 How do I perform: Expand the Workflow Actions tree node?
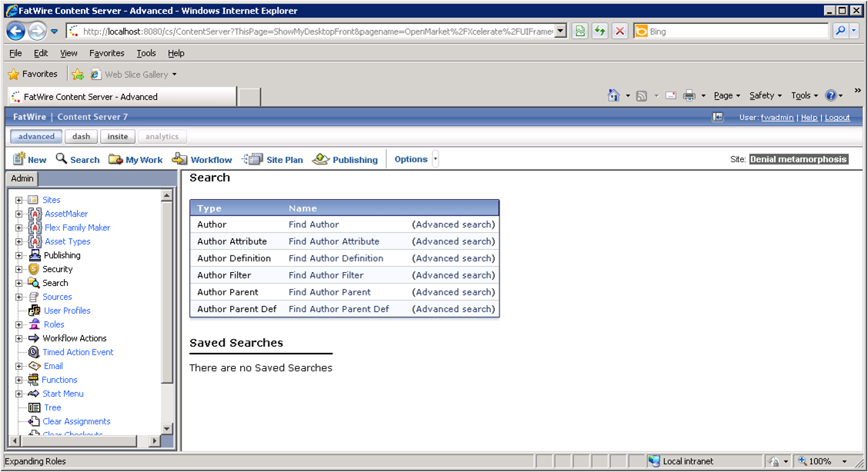pyautogui.click(x=18, y=338)
